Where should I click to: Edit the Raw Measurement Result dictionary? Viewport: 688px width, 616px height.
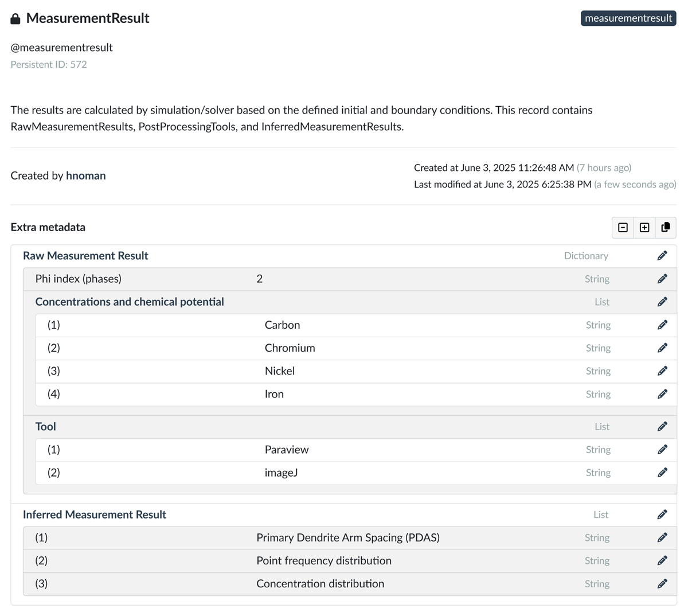662,256
